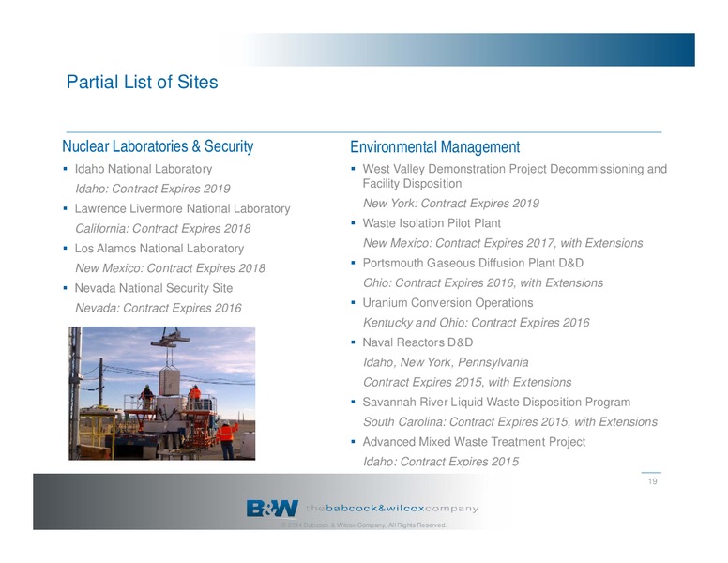Image resolution: width=728 pixels, height=563 pixels.
Task: Select 'Lawrence Livermore National Laboratory' text
Action: pos(182,208)
